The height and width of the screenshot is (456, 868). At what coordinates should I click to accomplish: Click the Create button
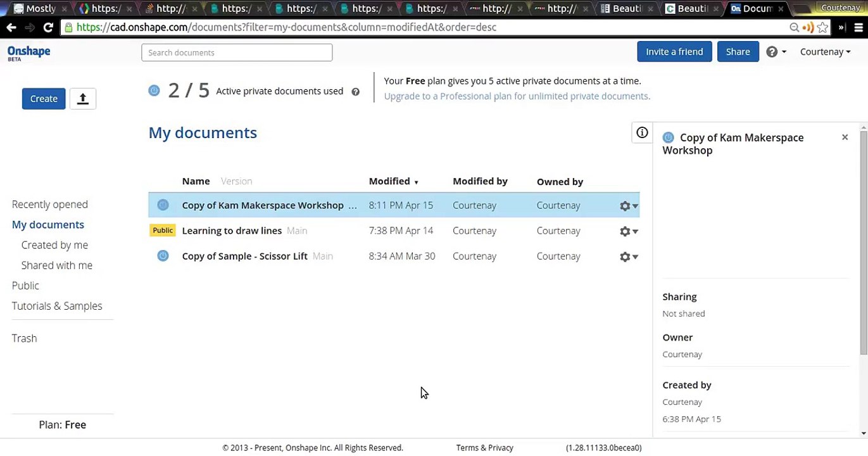coord(44,99)
